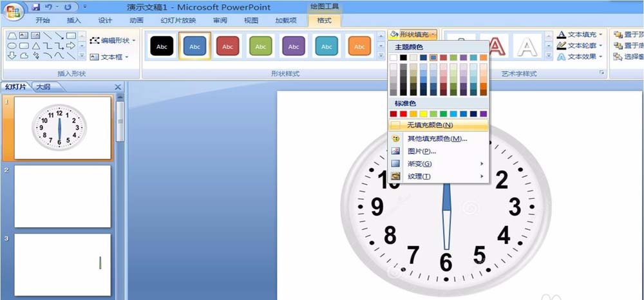Pick the down arrow shape in gallery
Screen dimensions: 644x300
point(12,55)
